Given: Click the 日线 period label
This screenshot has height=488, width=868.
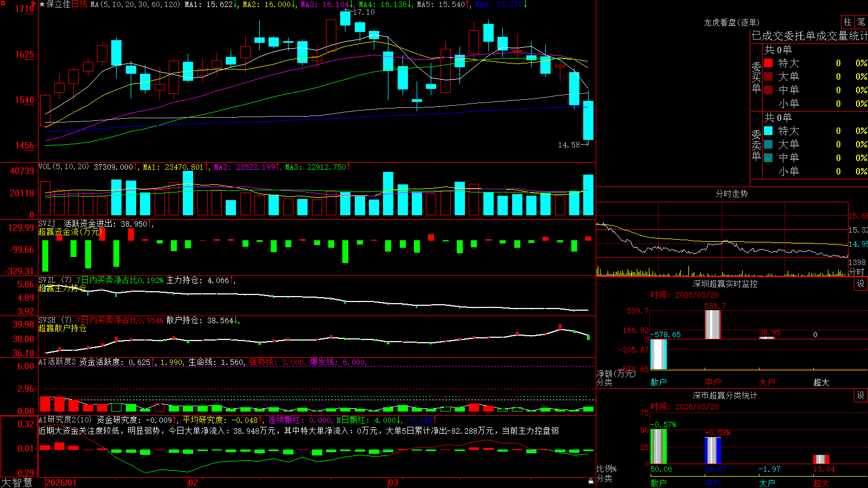Looking at the screenshot, I should [79, 4].
